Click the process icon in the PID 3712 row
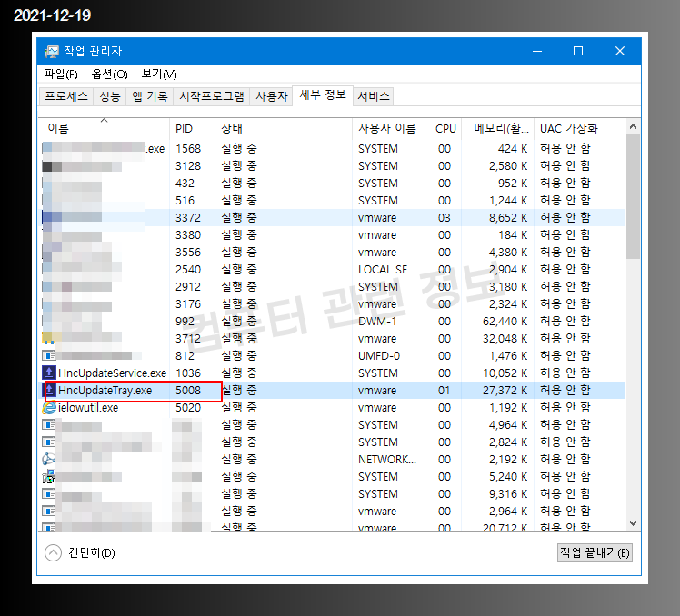The width and height of the screenshot is (680, 616). coord(47,338)
